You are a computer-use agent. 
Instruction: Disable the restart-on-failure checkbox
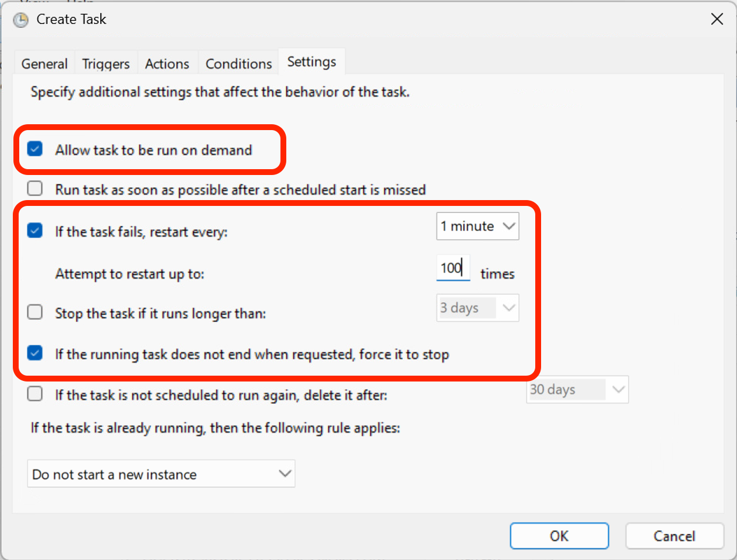click(35, 230)
